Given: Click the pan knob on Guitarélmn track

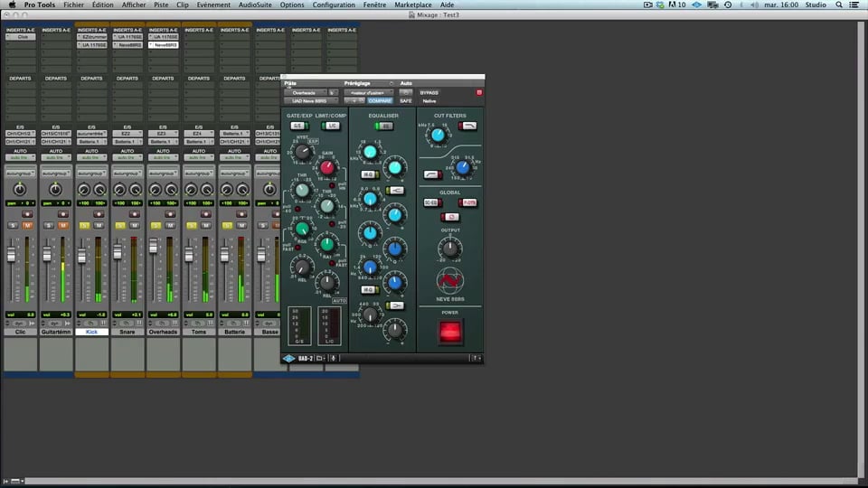Looking at the screenshot, I should click(x=55, y=190).
